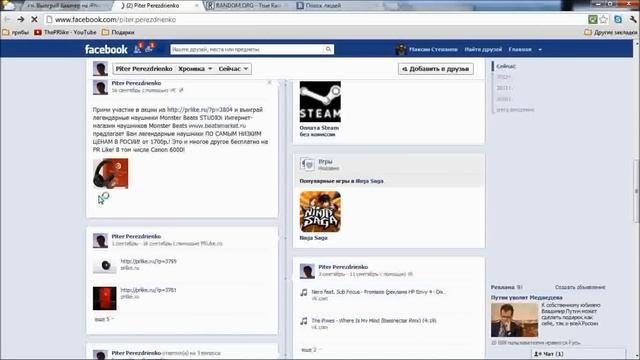The width and height of the screenshot is (640, 360).
Task: Click Создать объявление link
Action: click(580, 287)
